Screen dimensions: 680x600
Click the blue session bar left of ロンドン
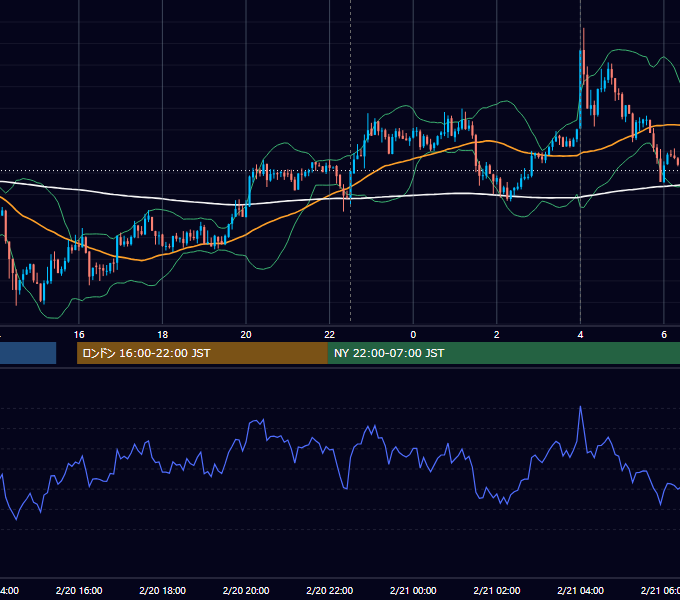pyautogui.click(x=28, y=353)
